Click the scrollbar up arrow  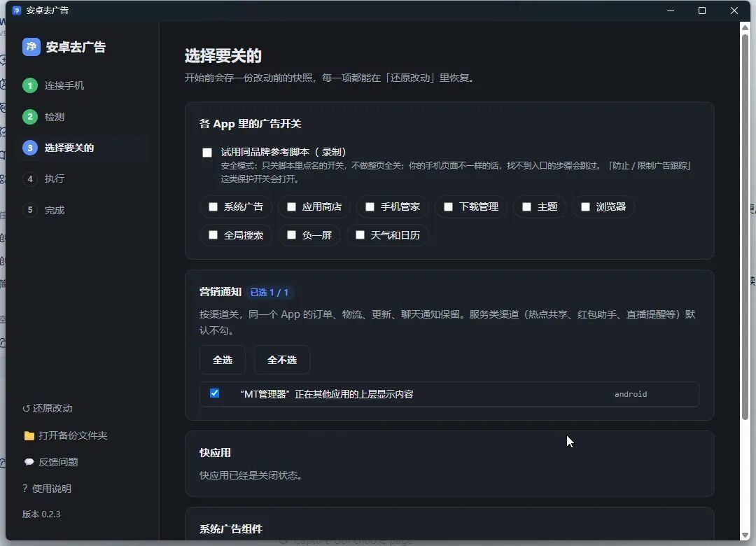[745, 27]
